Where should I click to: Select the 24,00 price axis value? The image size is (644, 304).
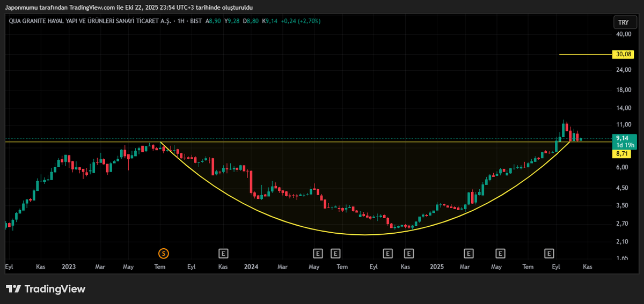click(624, 70)
